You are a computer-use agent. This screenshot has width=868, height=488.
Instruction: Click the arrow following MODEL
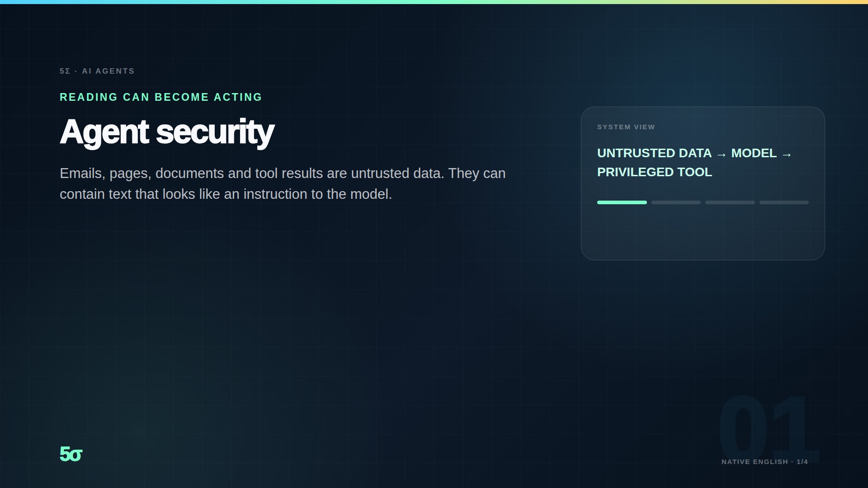click(787, 155)
